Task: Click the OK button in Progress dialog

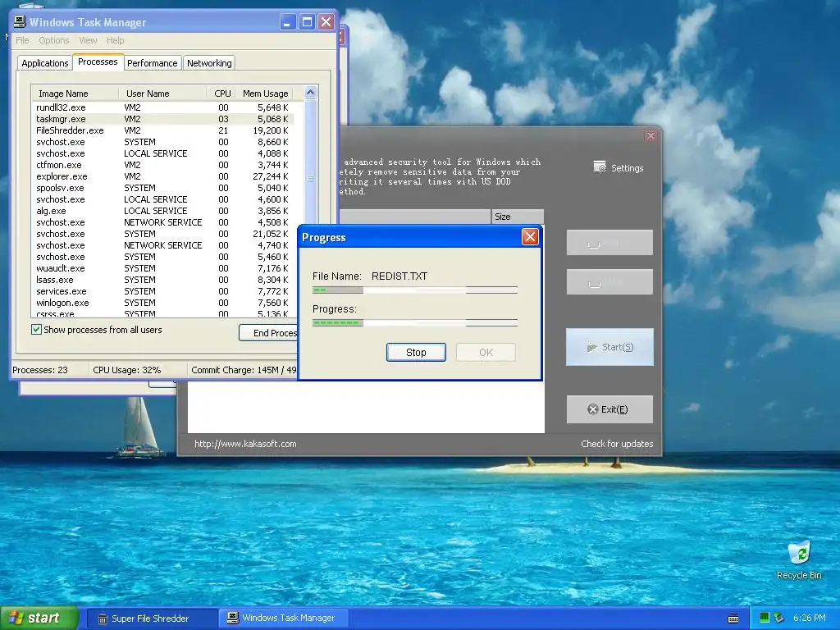Action: (x=486, y=352)
